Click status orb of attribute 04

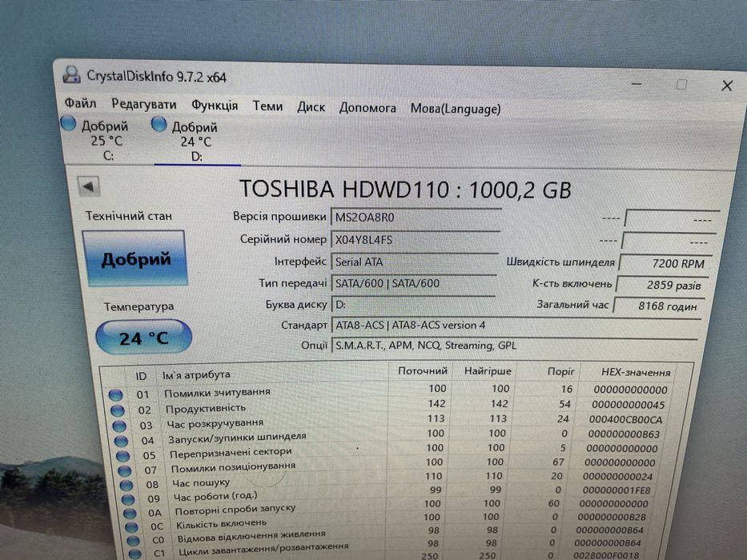click(x=121, y=441)
